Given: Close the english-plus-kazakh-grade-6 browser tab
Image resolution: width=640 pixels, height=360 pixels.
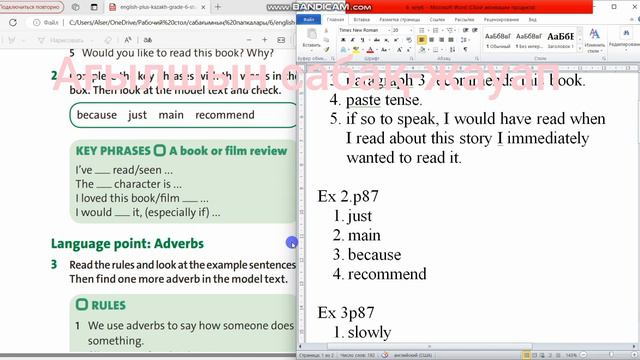Looking at the screenshot, I should click(203, 7).
